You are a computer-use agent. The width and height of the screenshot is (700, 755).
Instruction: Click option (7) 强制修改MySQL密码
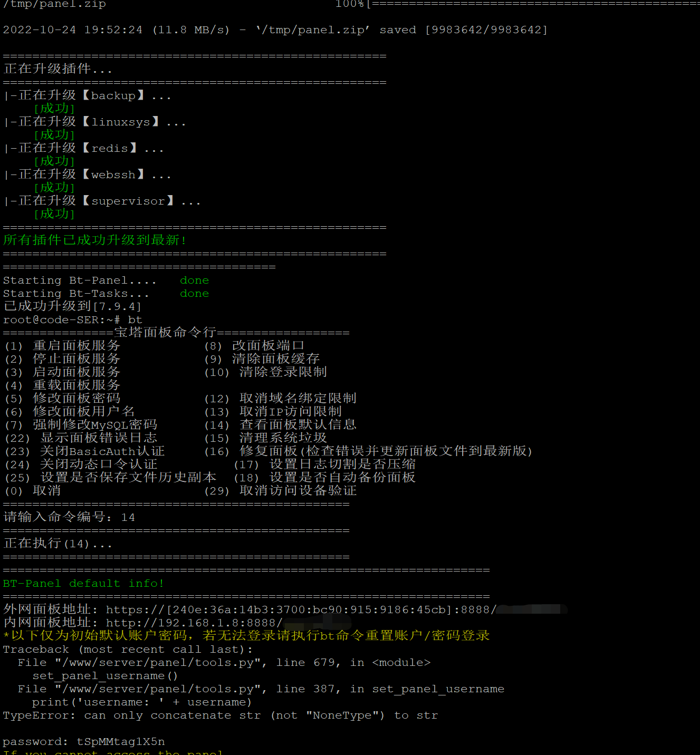coord(81,425)
